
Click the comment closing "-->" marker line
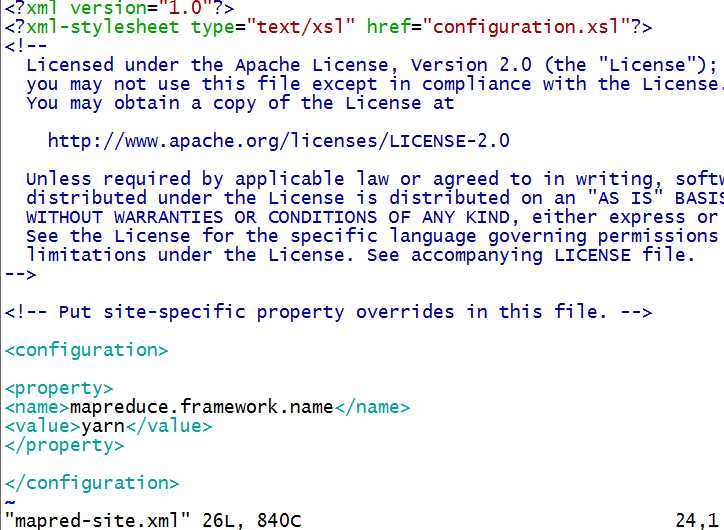tap(20, 275)
